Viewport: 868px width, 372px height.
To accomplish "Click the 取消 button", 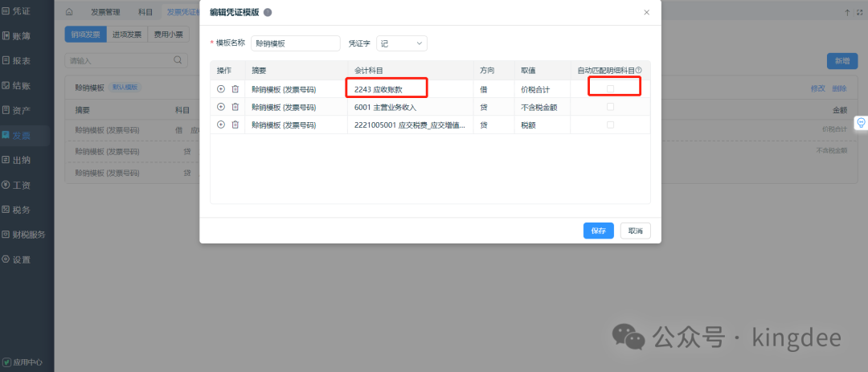I will tap(635, 231).
